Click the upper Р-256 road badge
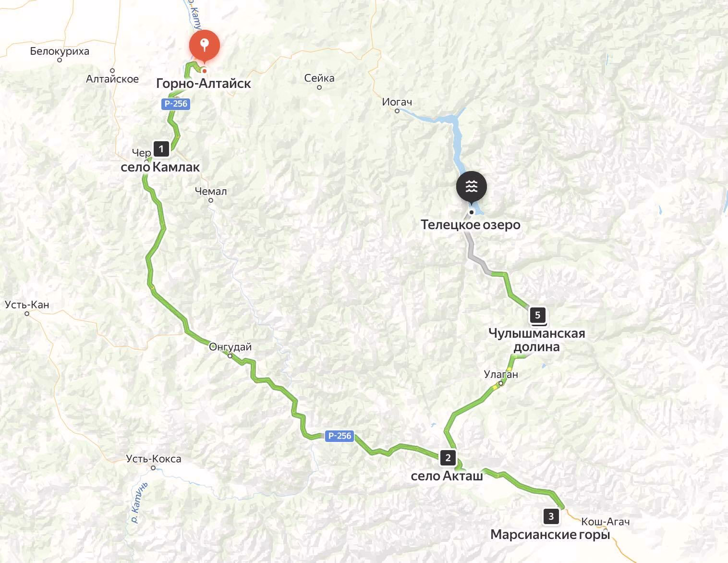728x563 pixels. (x=176, y=103)
